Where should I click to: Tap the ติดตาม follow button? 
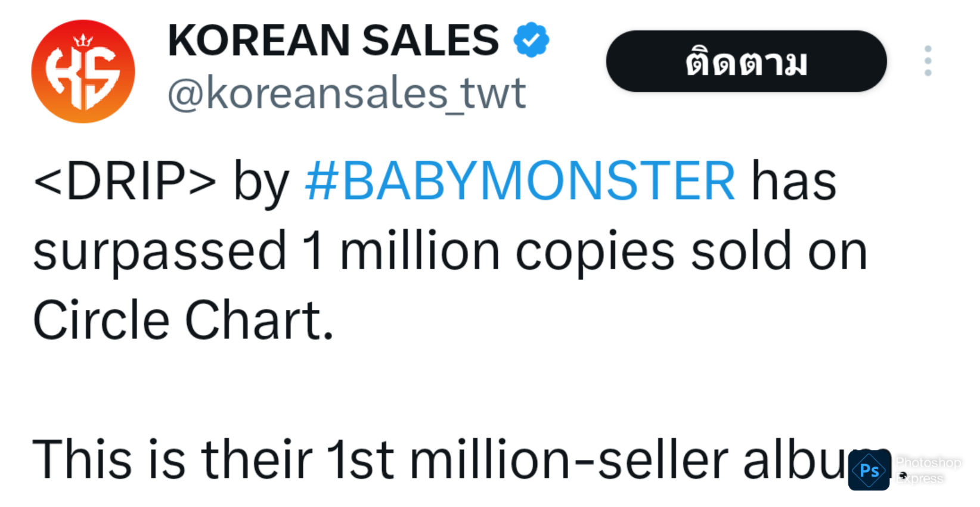pos(746,61)
